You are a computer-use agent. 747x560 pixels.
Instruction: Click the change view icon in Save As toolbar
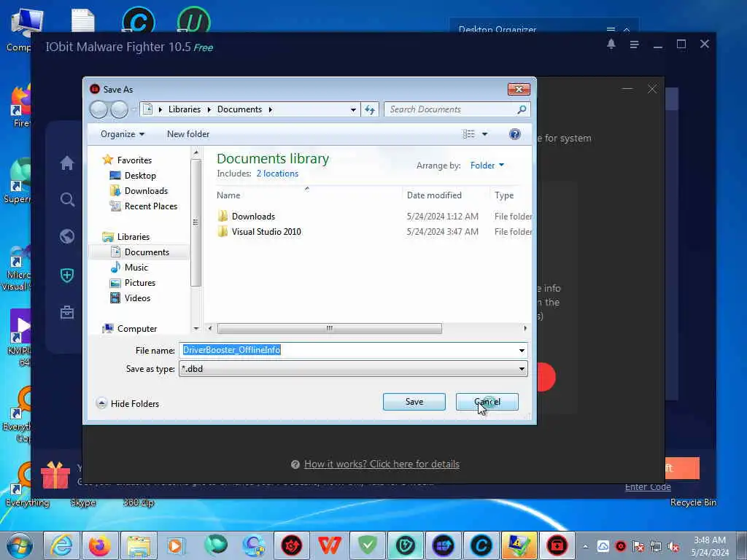point(469,134)
